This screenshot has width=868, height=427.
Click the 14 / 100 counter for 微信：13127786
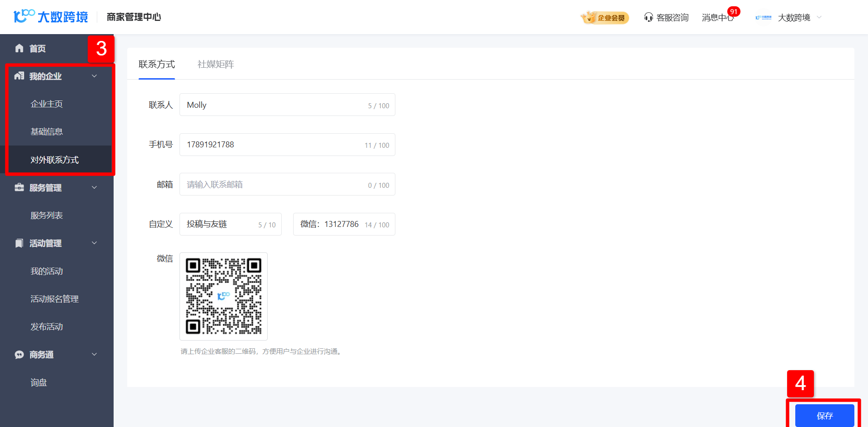coord(377,225)
